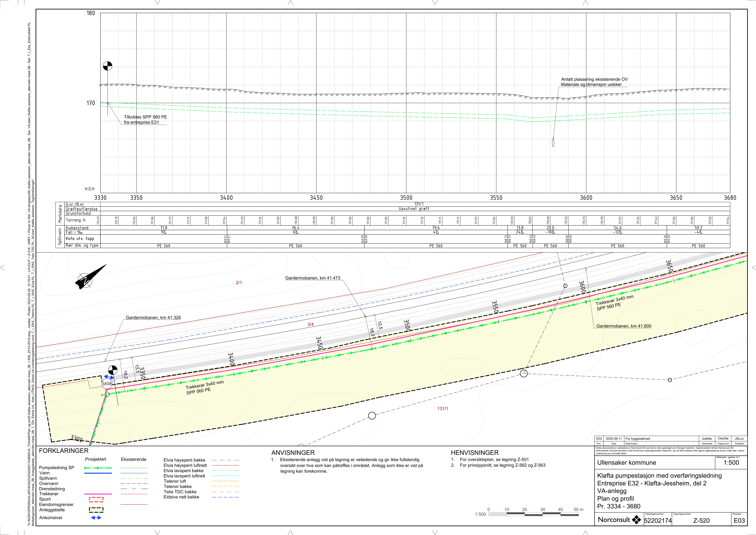Click the existing OV pipe ellipse in profile

(553, 143)
